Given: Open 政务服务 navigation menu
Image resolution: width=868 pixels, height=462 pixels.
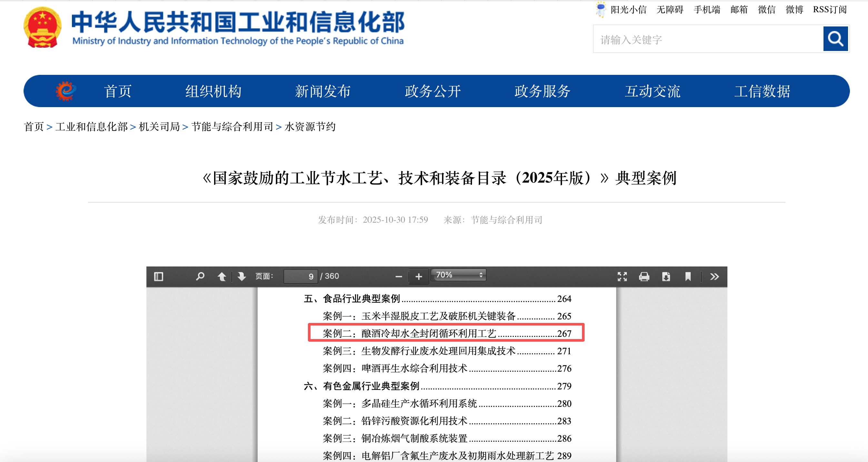Looking at the screenshot, I should tap(542, 91).
